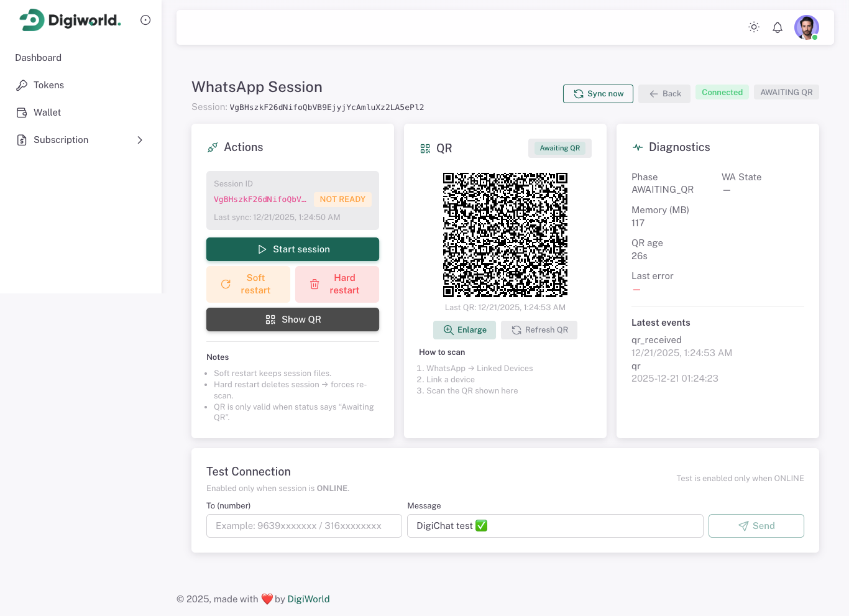This screenshot has width=849, height=616.
Task: Go to Wallet in sidebar
Action: point(47,113)
